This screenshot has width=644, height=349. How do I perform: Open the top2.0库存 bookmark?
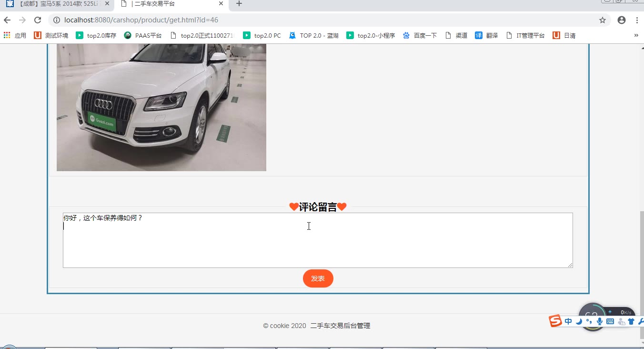tap(96, 35)
